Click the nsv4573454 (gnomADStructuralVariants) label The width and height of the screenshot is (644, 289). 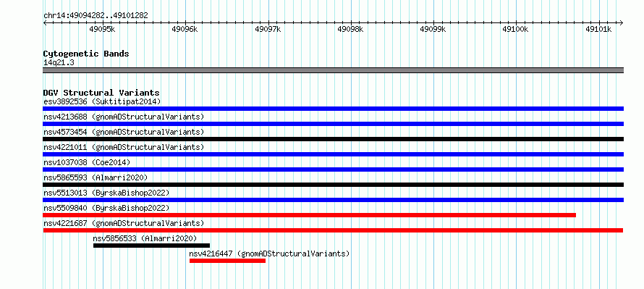(x=124, y=132)
